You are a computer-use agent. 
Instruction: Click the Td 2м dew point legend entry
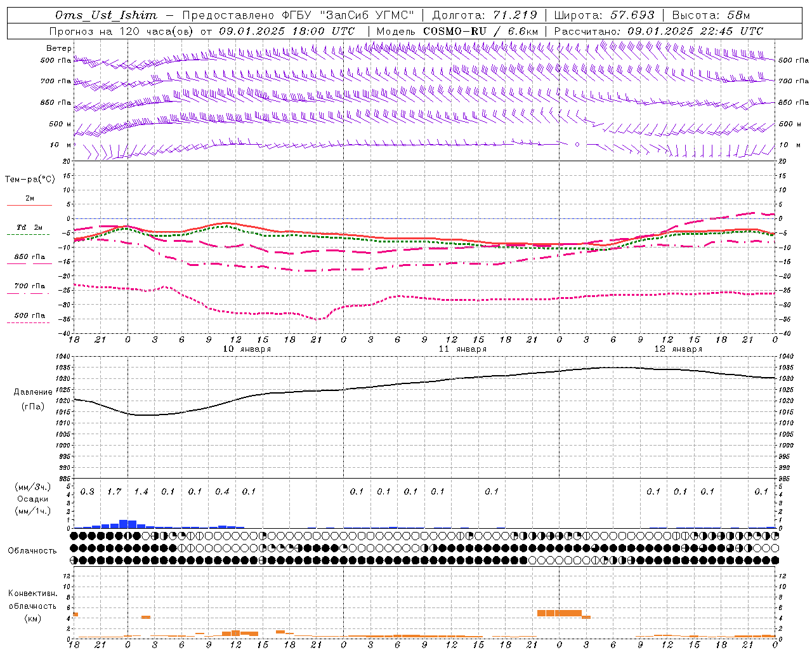(x=29, y=229)
